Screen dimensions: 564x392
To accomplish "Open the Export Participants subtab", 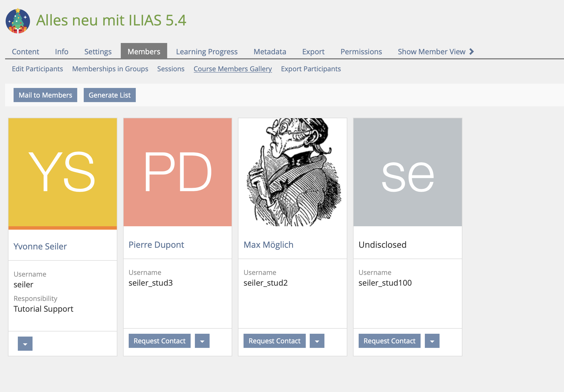I will tap(311, 69).
